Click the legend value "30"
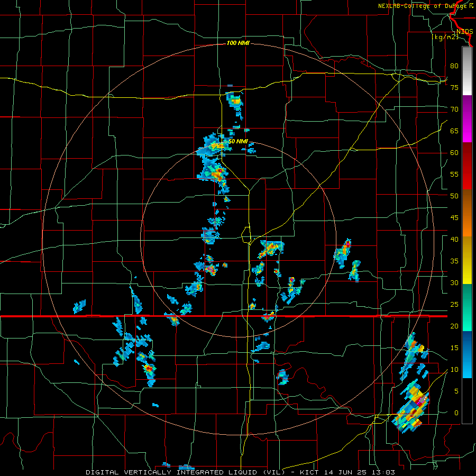The image size is (476, 476). tap(454, 282)
